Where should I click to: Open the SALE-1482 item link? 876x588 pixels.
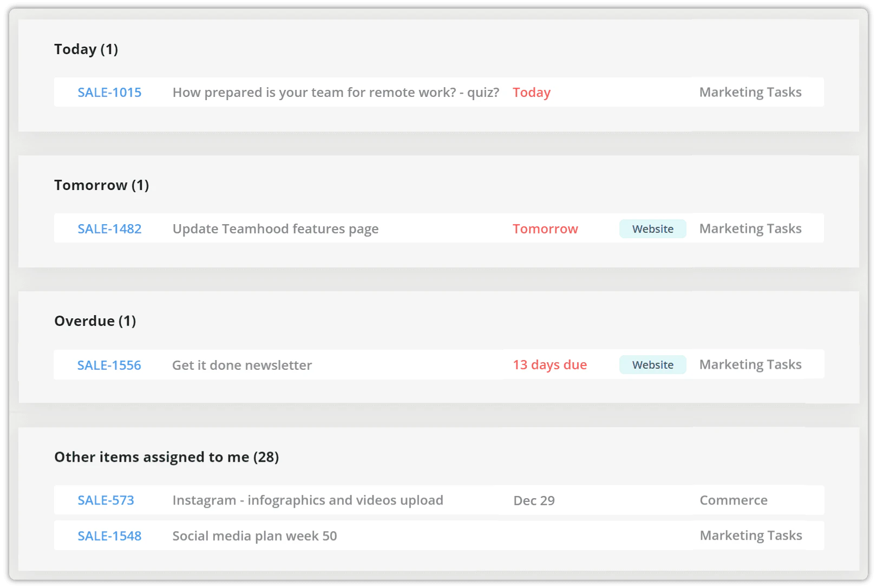point(109,229)
